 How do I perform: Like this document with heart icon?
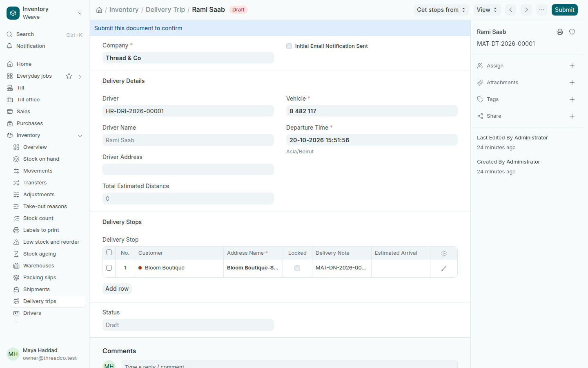572,32
